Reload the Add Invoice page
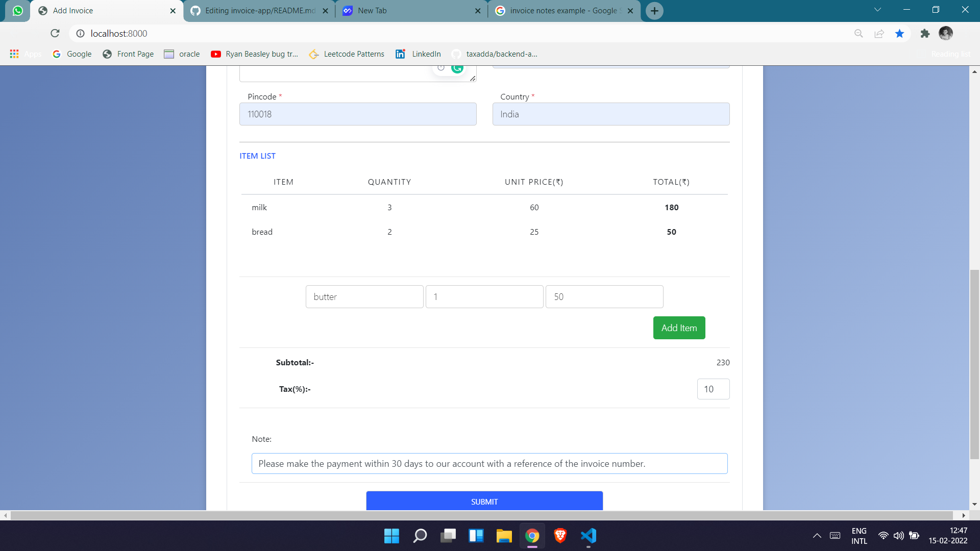 55,33
